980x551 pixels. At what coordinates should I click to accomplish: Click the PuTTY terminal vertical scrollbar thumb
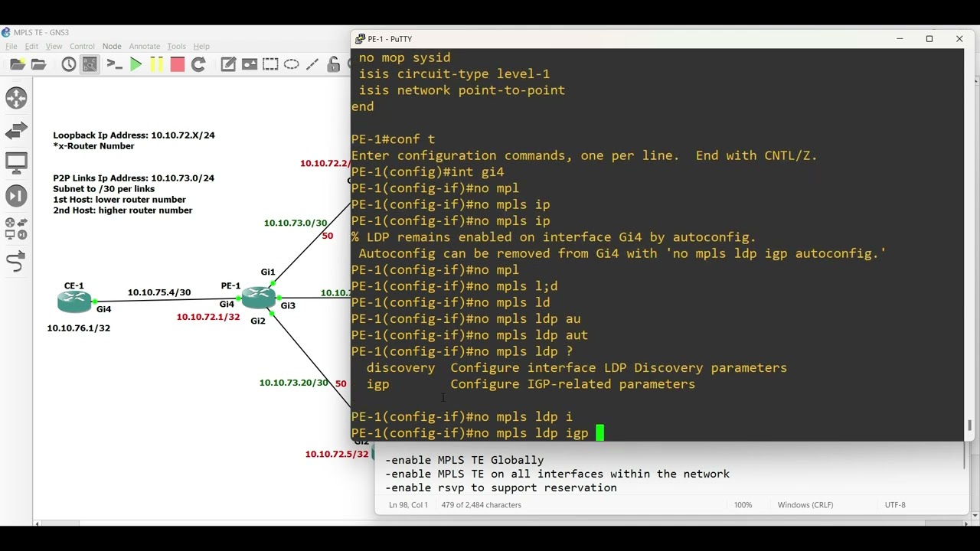click(x=970, y=425)
